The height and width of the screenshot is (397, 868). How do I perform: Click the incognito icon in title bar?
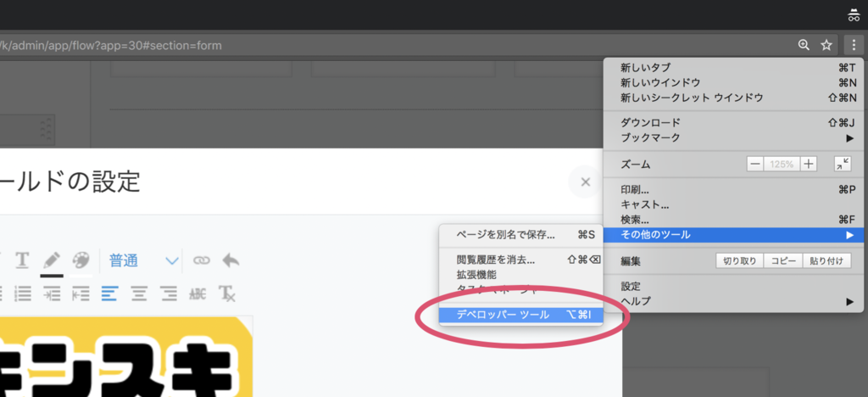(853, 15)
